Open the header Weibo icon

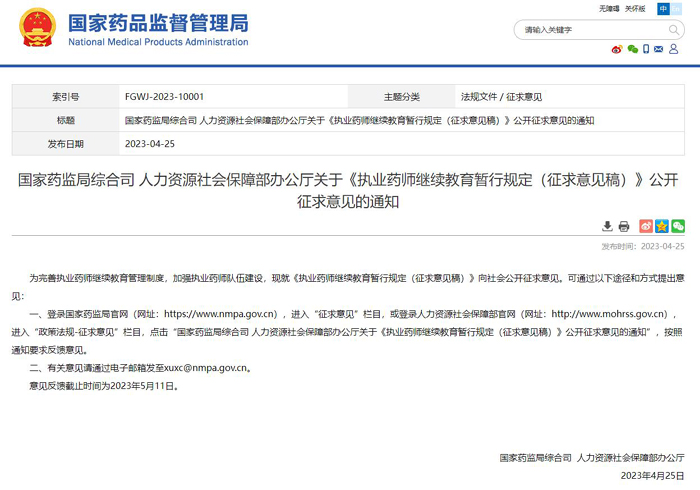coord(617,49)
